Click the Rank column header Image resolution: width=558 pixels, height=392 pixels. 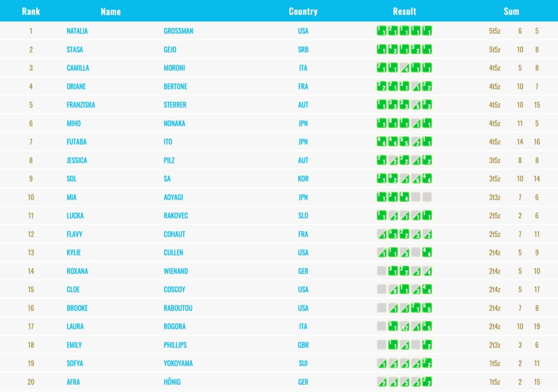(x=31, y=11)
